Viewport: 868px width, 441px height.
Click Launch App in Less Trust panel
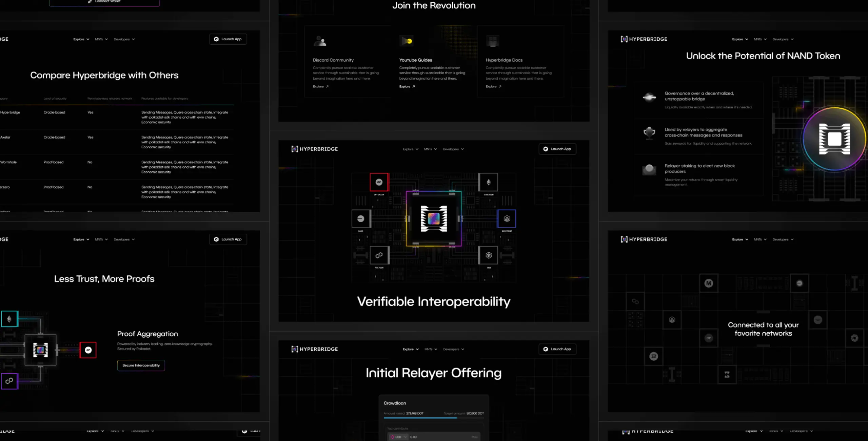point(228,239)
